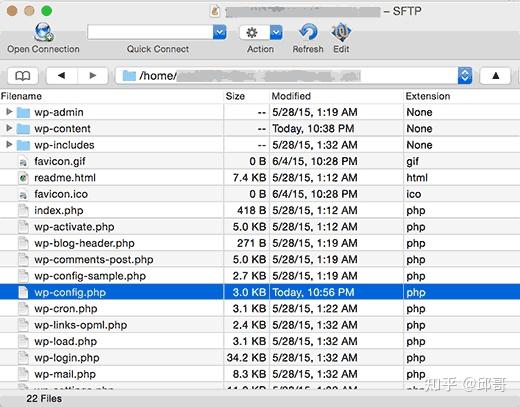
Task: Go forward with the right arrow
Action: pyautogui.click(x=93, y=76)
